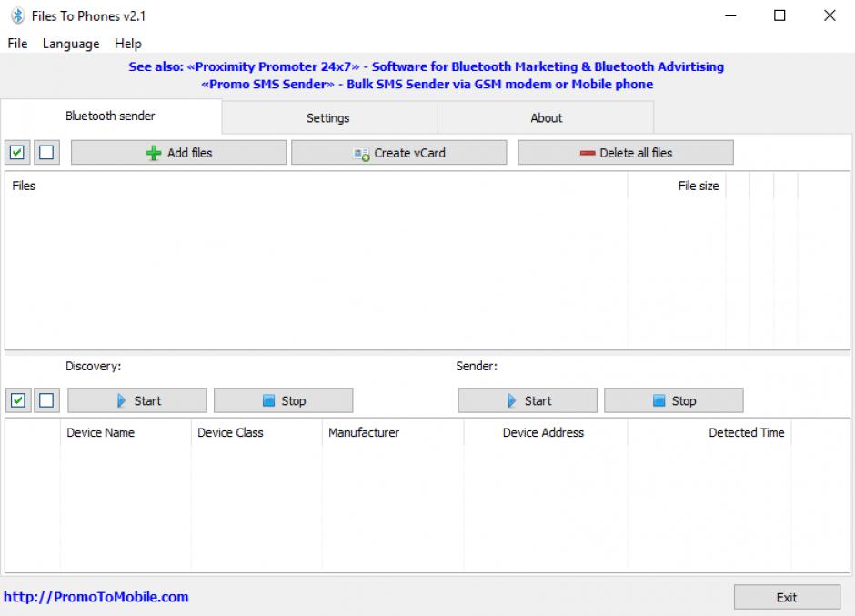Sort by the Files column header
Image resolution: width=855 pixels, height=616 pixels.
[317, 186]
